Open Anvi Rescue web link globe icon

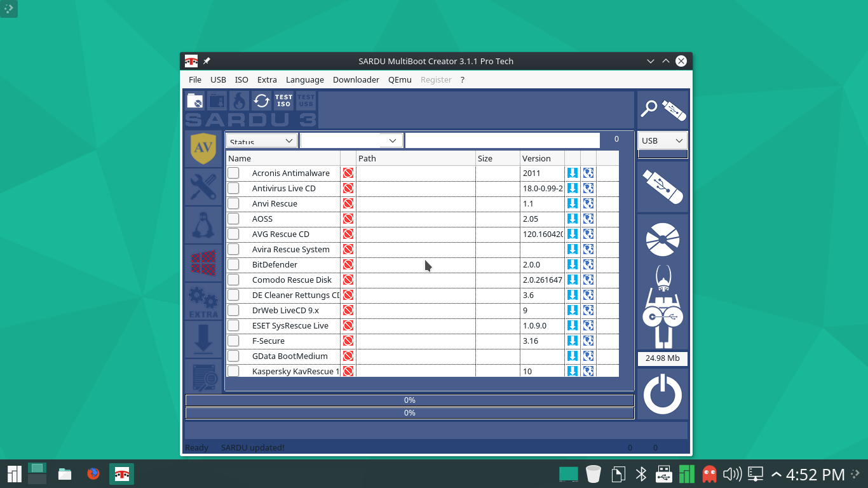pos(588,203)
